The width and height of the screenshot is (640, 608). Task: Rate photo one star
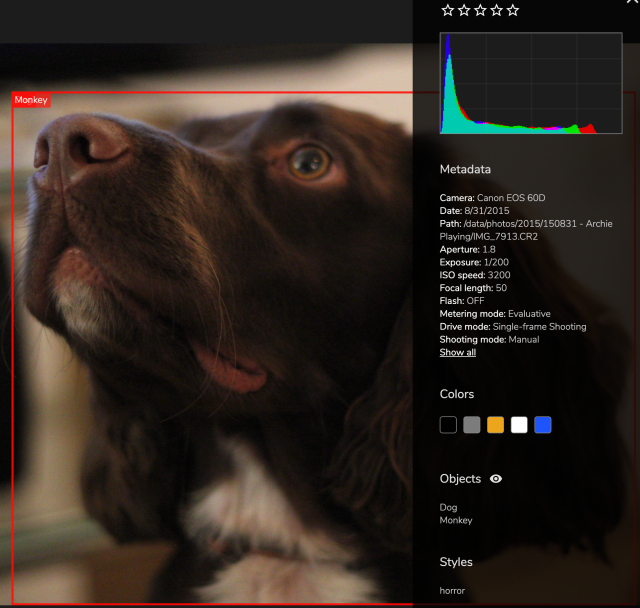click(x=448, y=10)
